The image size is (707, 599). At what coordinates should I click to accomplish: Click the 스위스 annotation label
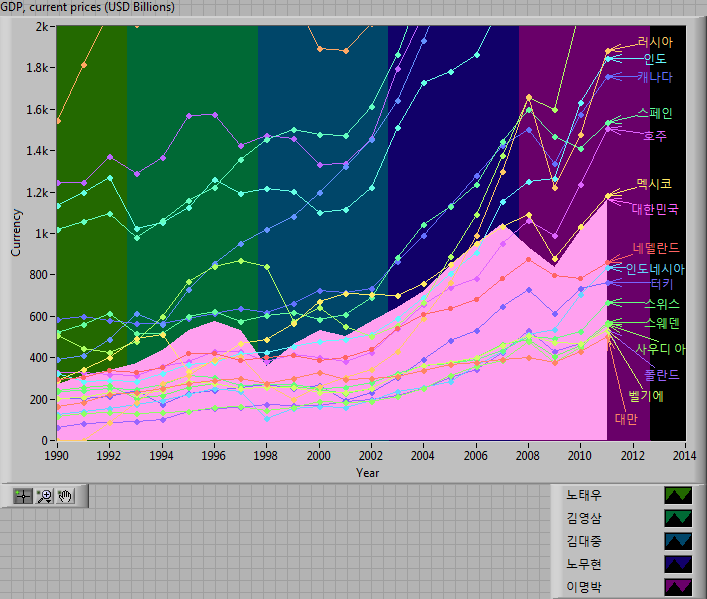[661, 304]
